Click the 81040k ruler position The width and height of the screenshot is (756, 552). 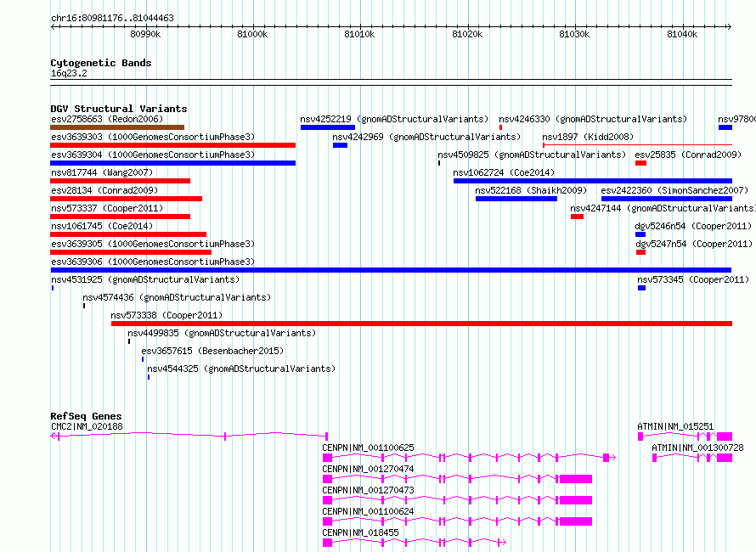pos(682,34)
